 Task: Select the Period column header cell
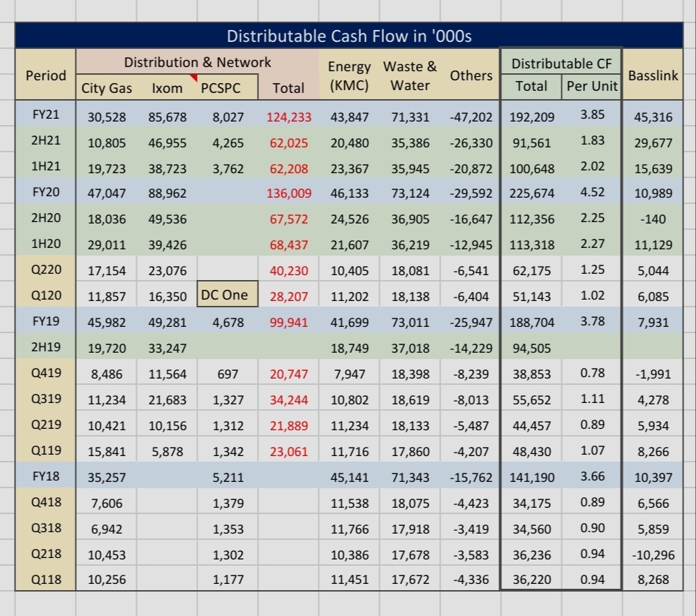pyautogui.click(x=45, y=75)
